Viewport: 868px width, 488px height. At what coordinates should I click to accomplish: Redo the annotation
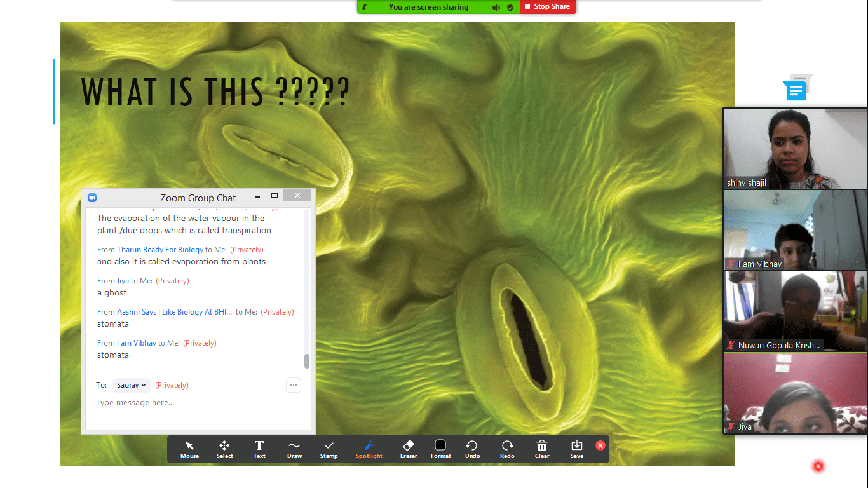(x=507, y=449)
